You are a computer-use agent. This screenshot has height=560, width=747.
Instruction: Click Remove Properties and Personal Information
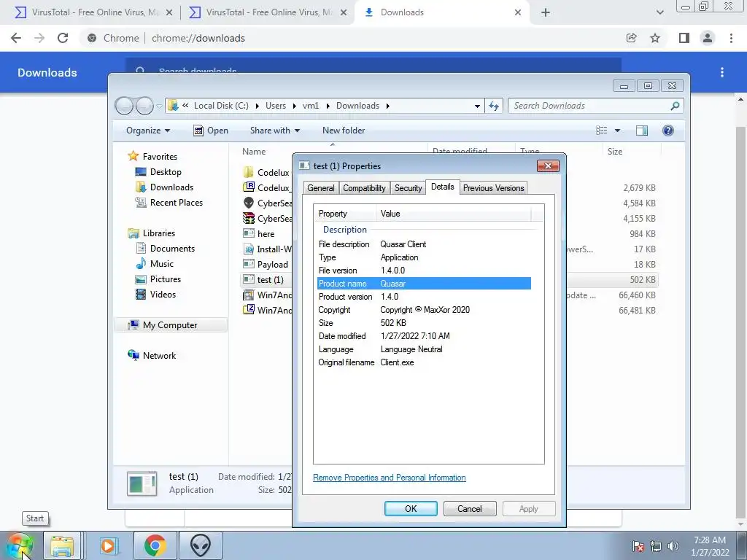pos(390,478)
